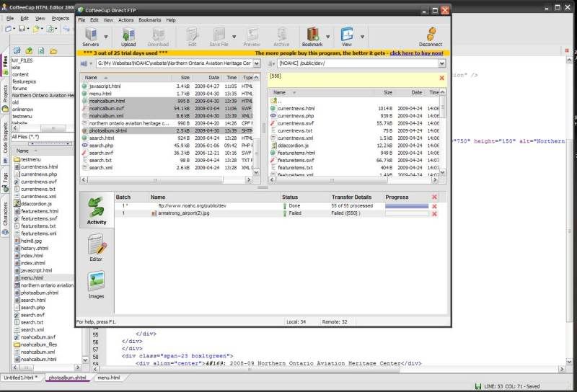Dismiss the [550] message with the red X
The height and width of the screenshot is (392, 577).
point(441,78)
